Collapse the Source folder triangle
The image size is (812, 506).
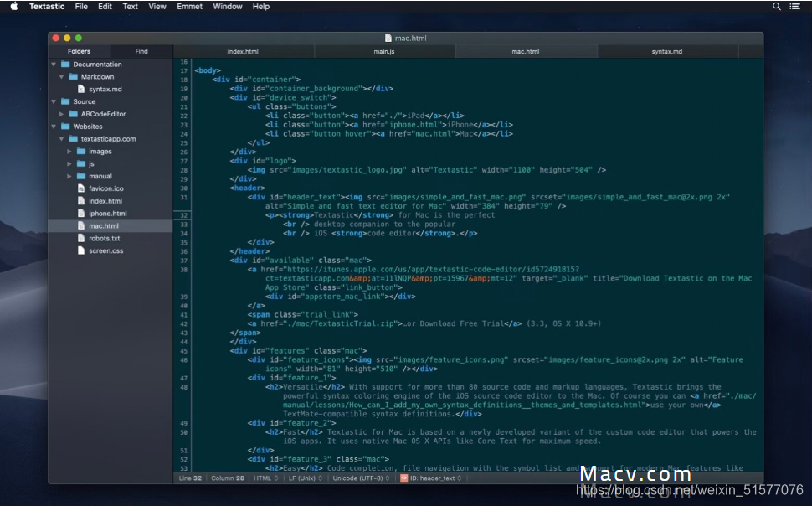pyautogui.click(x=54, y=101)
